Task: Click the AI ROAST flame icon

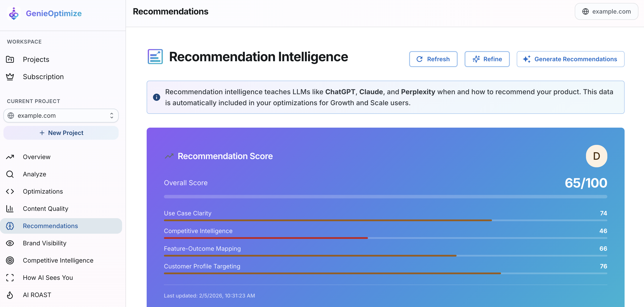Action: (x=10, y=295)
